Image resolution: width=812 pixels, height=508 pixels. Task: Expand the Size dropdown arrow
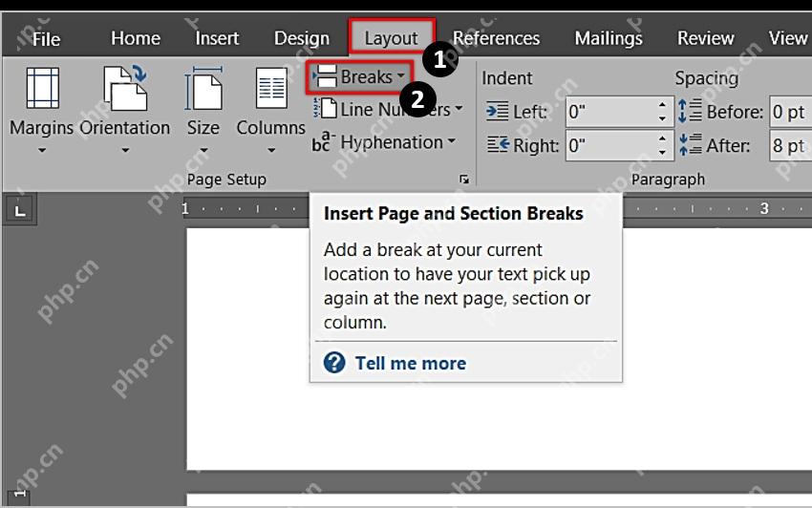pyautogui.click(x=203, y=151)
